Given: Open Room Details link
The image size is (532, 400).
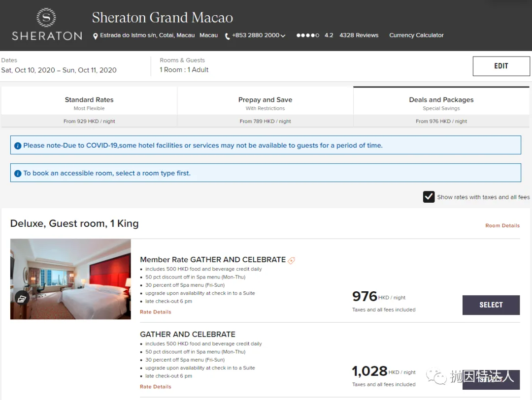Looking at the screenshot, I should 502,226.
